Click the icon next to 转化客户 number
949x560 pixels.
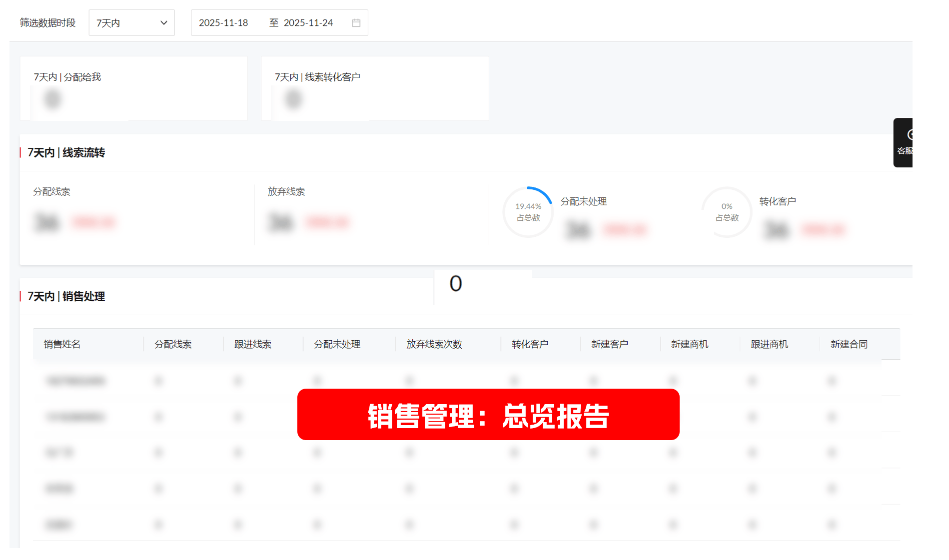point(776,230)
